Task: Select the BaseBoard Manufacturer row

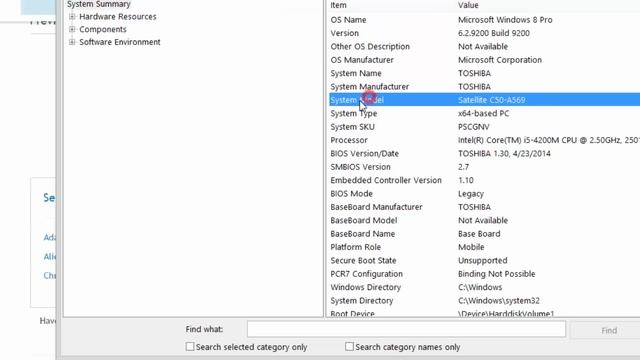Action: coord(484,207)
